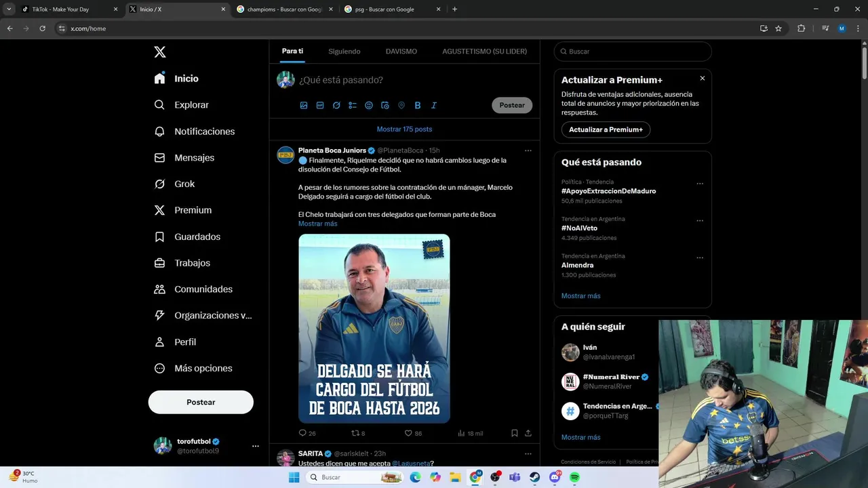Share the Planeta Boca Juniors post
Image resolution: width=868 pixels, height=488 pixels.
528,433
